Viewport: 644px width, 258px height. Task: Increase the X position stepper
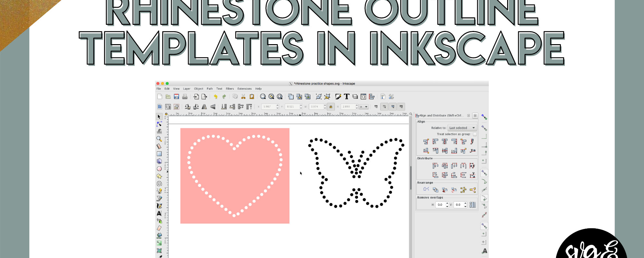[278, 105]
